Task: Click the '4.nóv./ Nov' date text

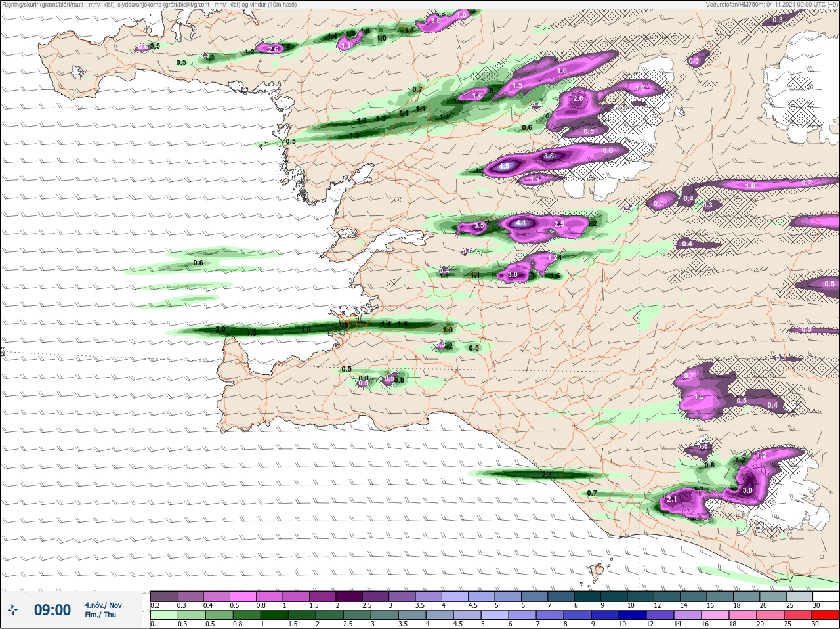Action: (x=103, y=605)
